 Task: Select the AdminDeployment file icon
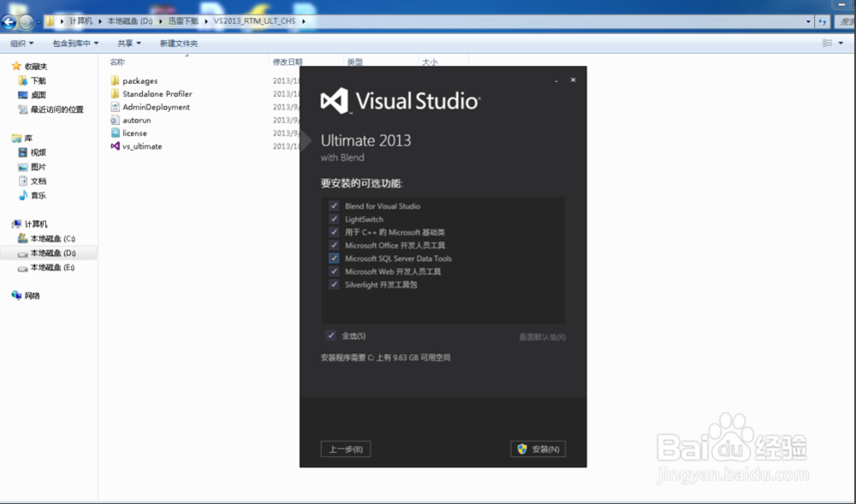(115, 107)
